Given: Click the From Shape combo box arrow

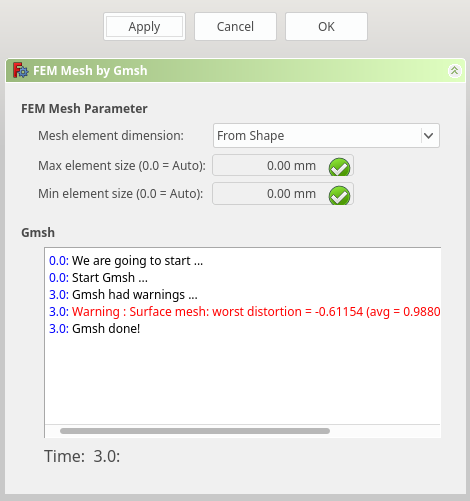Looking at the screenshot, I should [x=429, y=136].
